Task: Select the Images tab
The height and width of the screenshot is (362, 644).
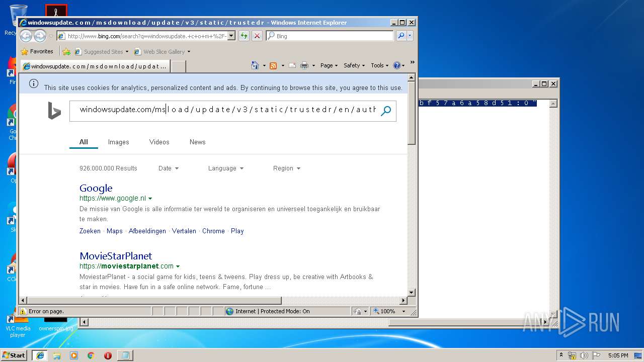Action: tap(119, 142)
